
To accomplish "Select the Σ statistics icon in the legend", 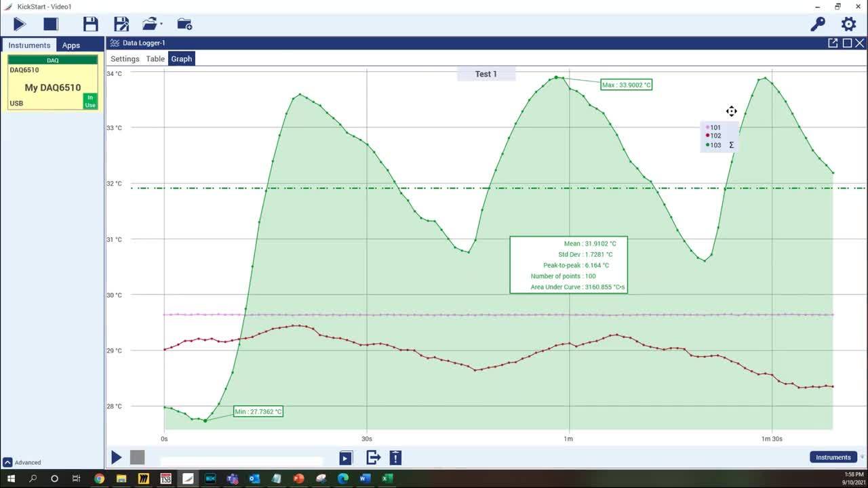I will pos(731,144).
